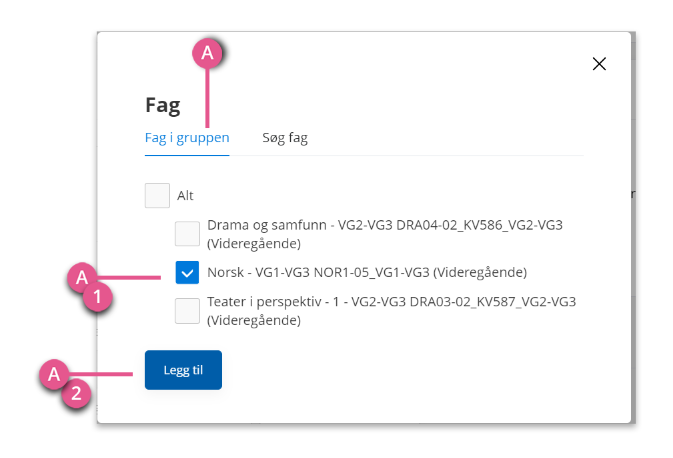
Task: Click pink A marker beside Legg til
Action: click(x=54, y=374)
